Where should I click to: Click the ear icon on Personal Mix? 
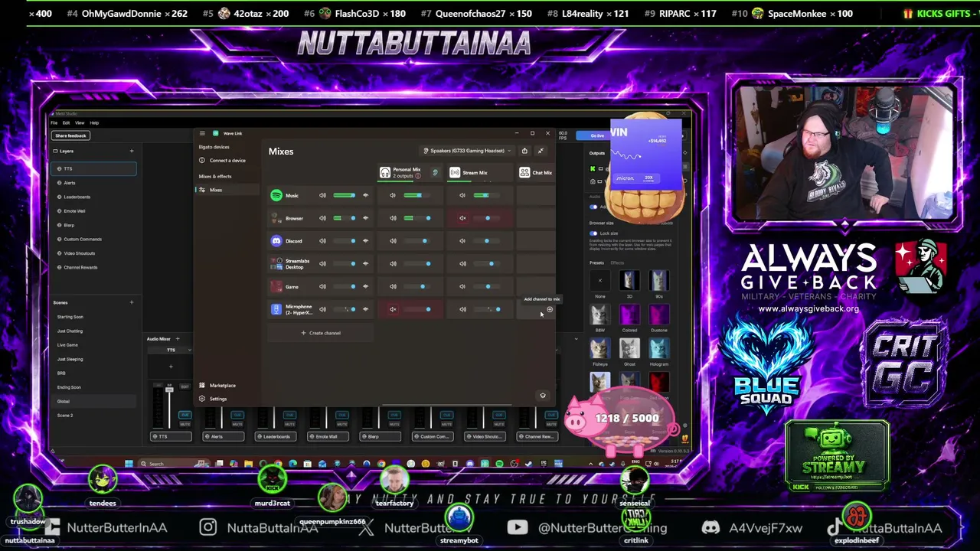click(435, 173)
